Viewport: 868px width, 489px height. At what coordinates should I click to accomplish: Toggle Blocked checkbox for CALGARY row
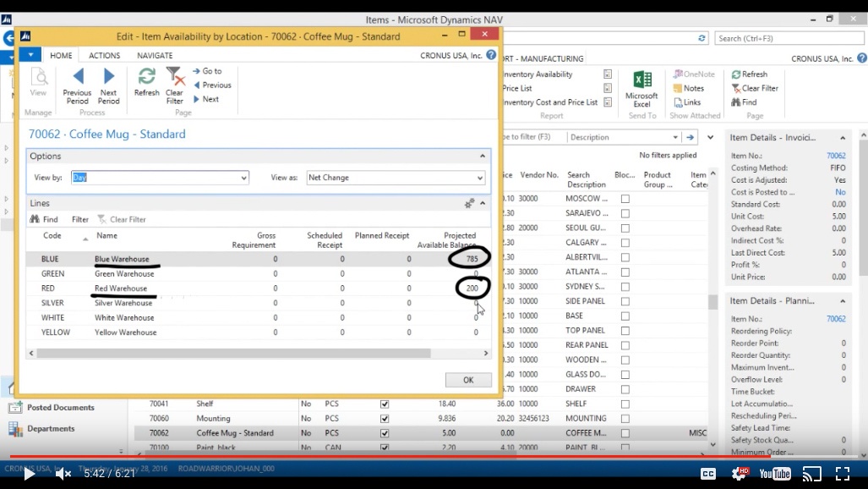[625, 243]
